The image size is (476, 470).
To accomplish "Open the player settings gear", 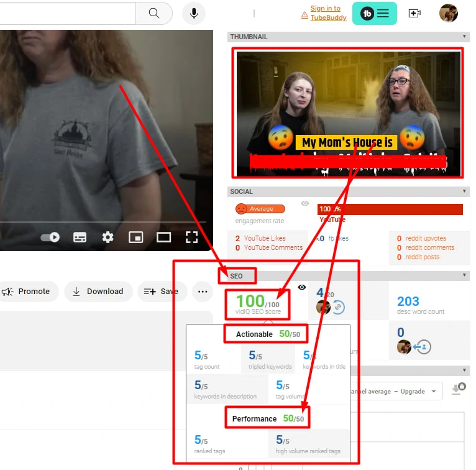I will (x=108, y=237).
